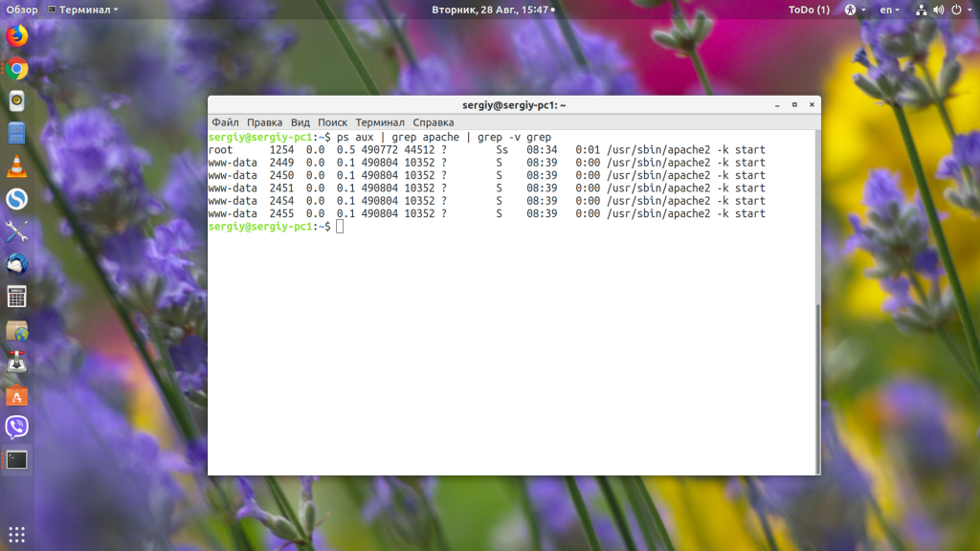Click the terminal vertical scrollbar

816,383
